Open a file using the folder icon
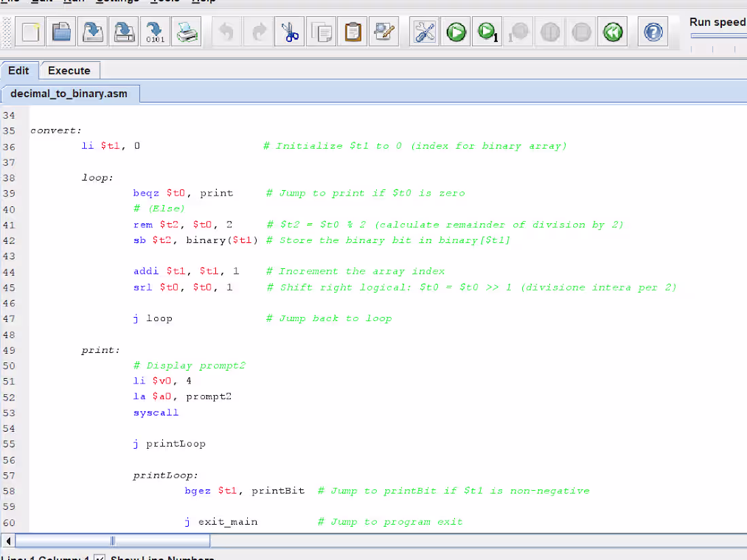747x560 pixels. click(62, 32)
